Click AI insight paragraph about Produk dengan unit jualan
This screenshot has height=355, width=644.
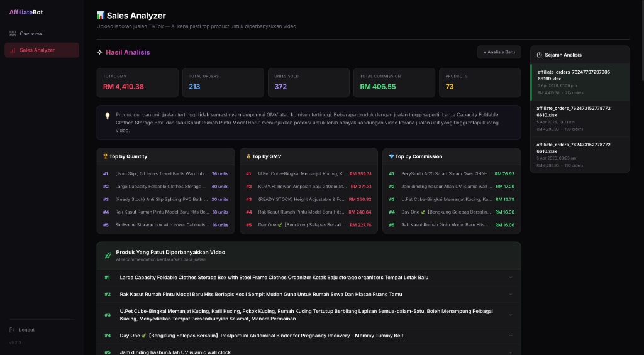click(x=307, y=123)
